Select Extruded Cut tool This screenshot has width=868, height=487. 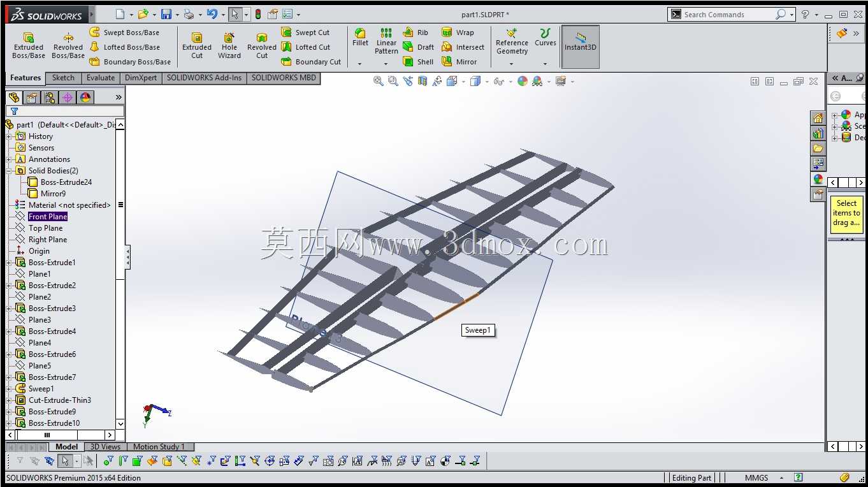pos(197,46)
